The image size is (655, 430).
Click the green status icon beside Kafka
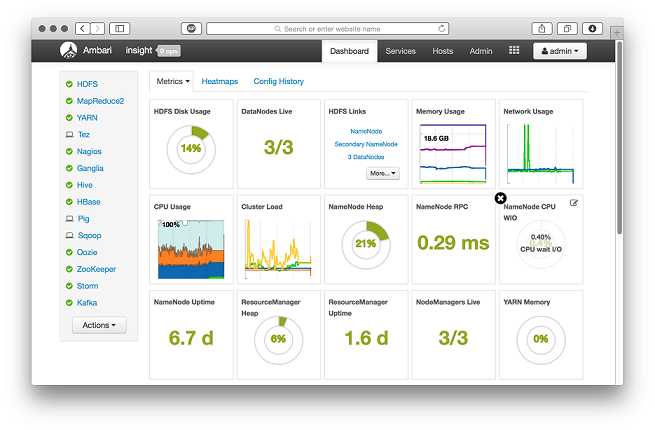point(69,303)
